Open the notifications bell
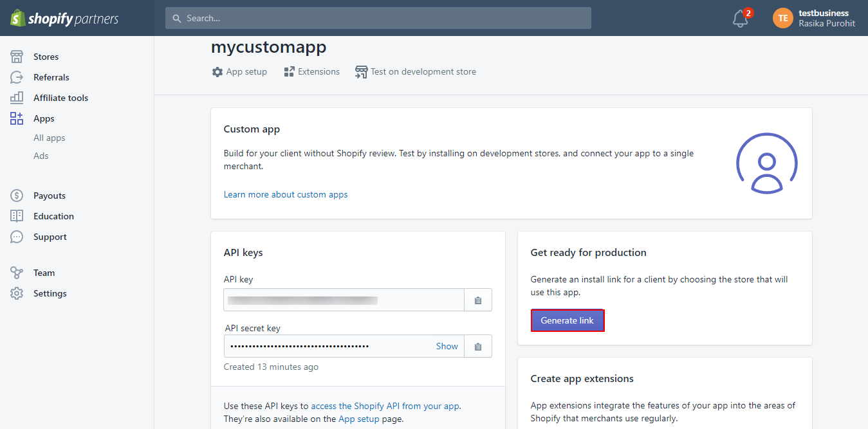Screen dimensions: 868x429 pos(741,19)
